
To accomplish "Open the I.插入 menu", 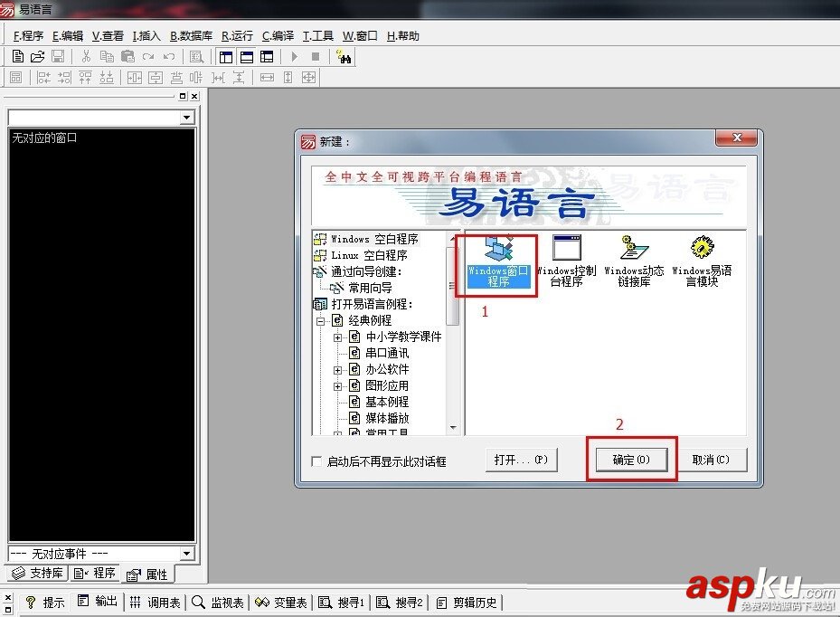I will coord(146,36).
